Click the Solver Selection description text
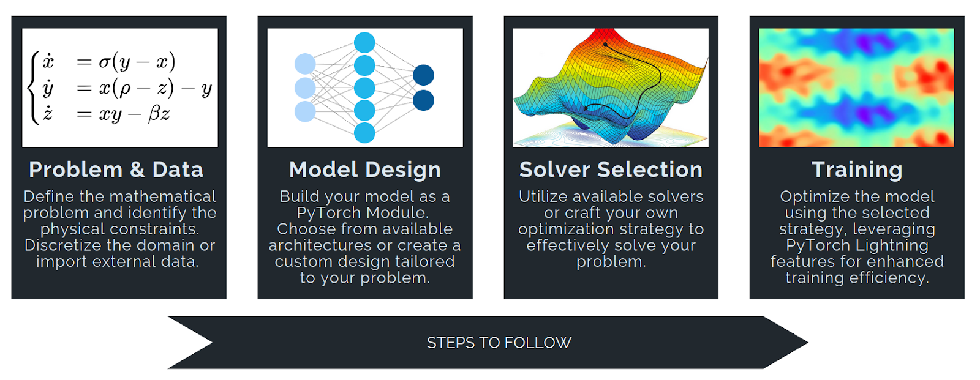Viewport: 980px width, 380px height. click(611, 229)
